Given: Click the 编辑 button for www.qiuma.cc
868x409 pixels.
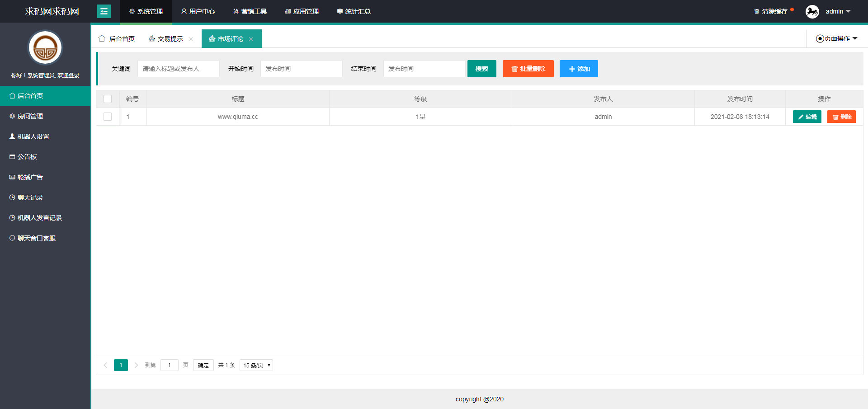Looking at the screenshot, I should coord(807,117).
